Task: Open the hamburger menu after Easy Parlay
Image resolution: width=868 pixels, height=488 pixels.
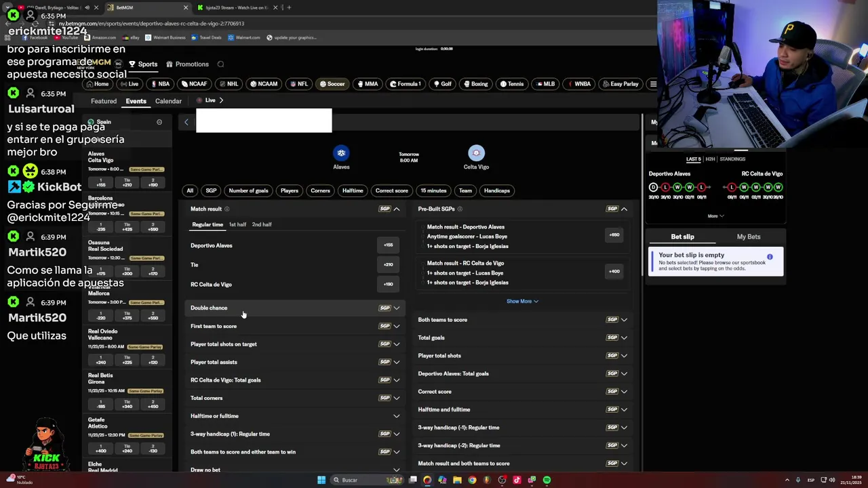Action: click(653, 84)
